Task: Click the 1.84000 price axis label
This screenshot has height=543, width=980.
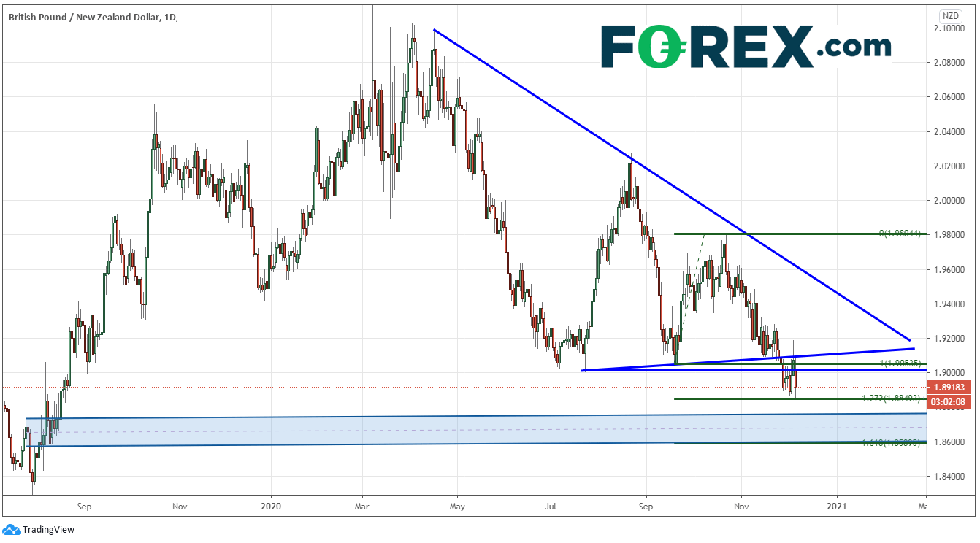Action: [x=950, y=477]
